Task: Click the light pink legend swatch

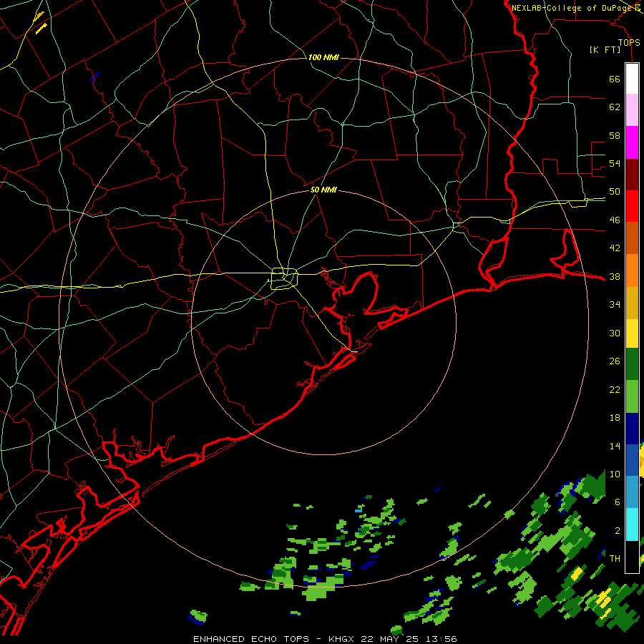Action: click(x=632, y=109)
